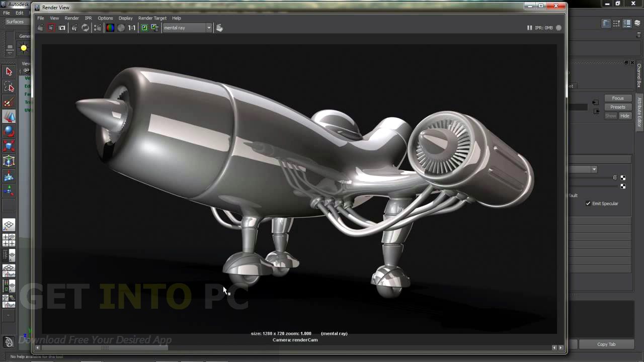Image resolution: width=644 pixels, height=362 pixels.
Task: Click the Refresh IPR image icon
Action: point(86,28)
